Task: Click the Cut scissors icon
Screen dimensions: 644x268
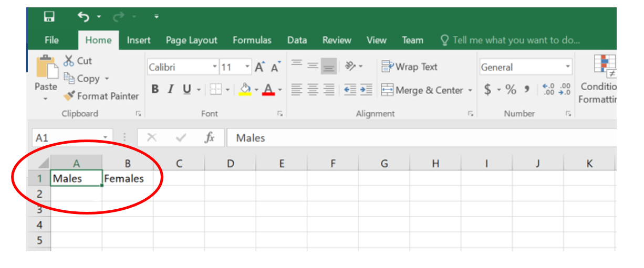Action: click(x=69, y=61)
